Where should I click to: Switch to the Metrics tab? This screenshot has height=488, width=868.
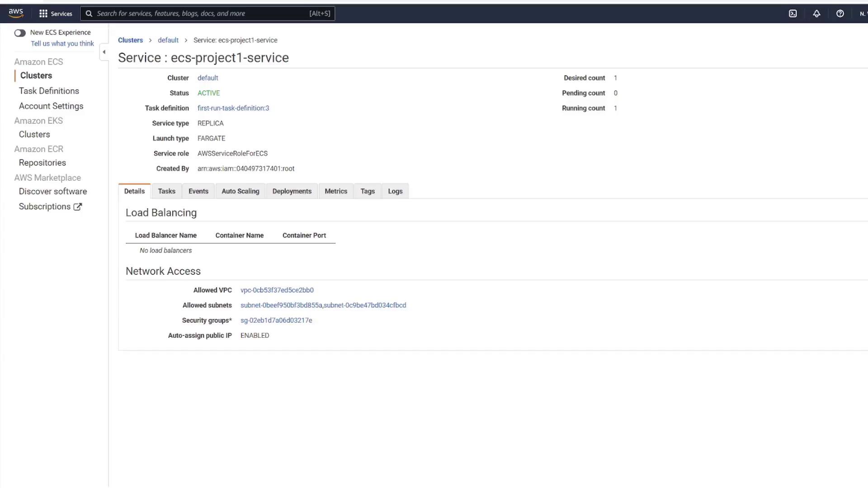[x=336, y=191]
